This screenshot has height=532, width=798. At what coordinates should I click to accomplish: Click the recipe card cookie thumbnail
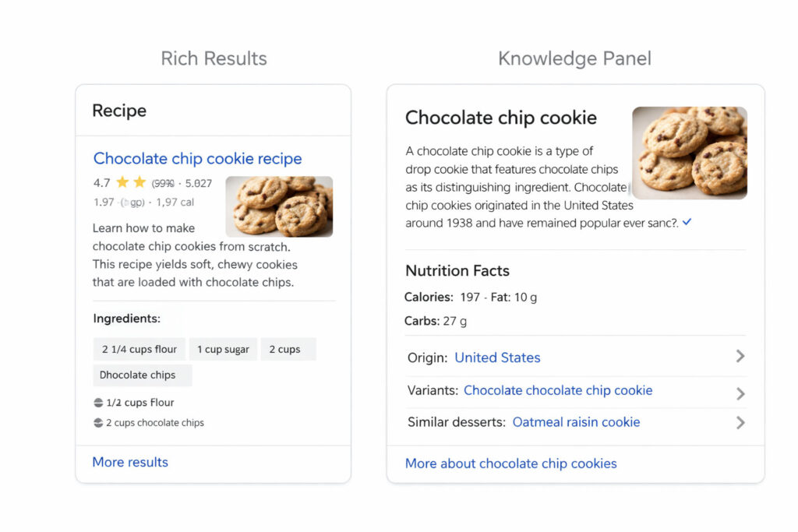[x=279, y=206]
